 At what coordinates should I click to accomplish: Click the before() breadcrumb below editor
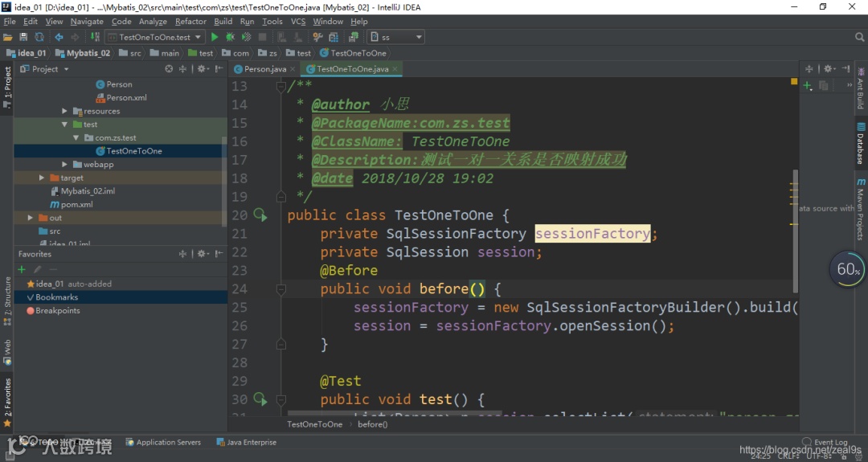pyautogui.click(x=373, y=424)
